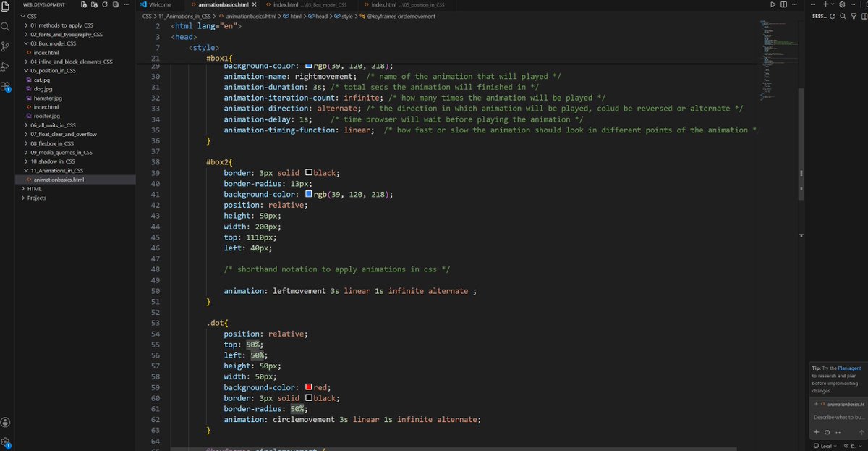Close the animationbasics.html tab
Screen dimensions: 868x451
(254, 4)
